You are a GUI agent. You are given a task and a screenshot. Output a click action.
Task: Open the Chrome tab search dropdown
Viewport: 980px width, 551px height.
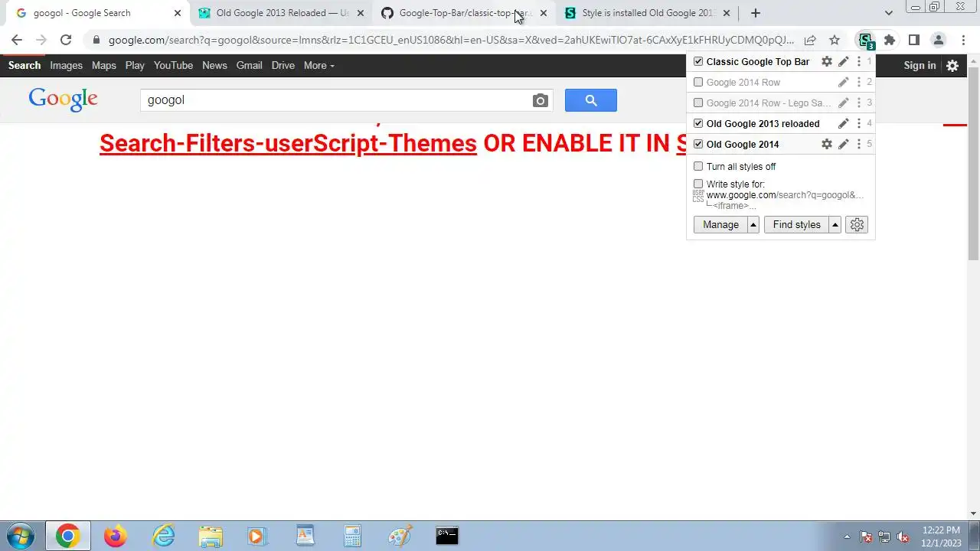pos(888,13)
